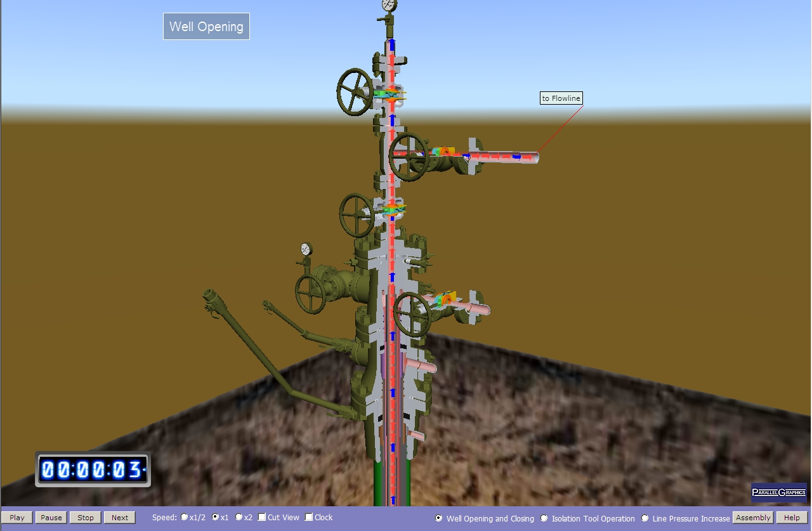This screenshot has width=812, height=531.
Task: Select the uppermost valve handwheel
Action: (355, 91)
